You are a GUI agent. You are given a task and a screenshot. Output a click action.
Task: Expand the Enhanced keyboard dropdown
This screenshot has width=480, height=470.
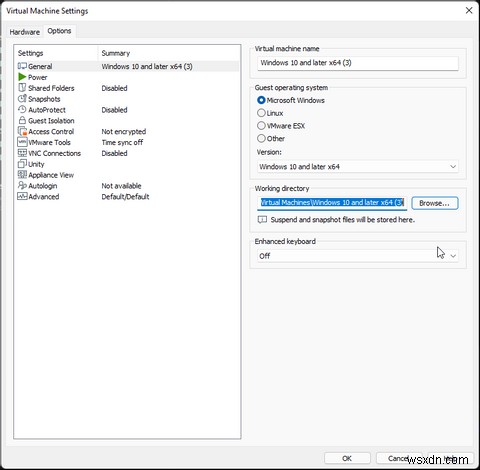(358, 256)
